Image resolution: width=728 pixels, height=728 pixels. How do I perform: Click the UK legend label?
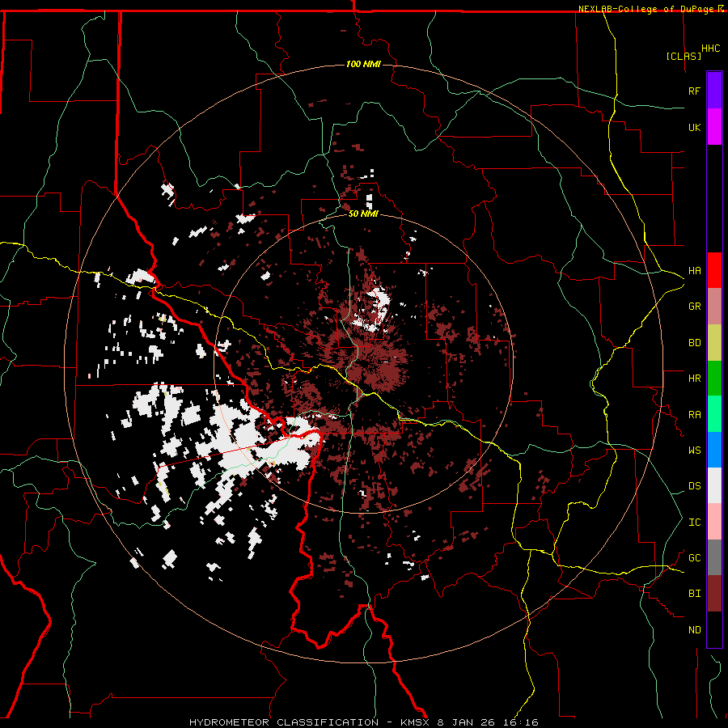[x=694, y=127]
